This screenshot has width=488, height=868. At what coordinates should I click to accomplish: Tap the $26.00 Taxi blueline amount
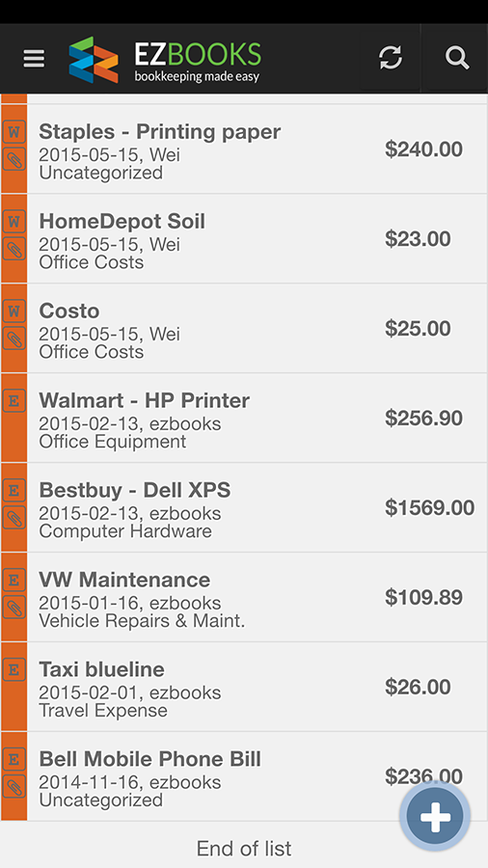[x=418, y=687]
